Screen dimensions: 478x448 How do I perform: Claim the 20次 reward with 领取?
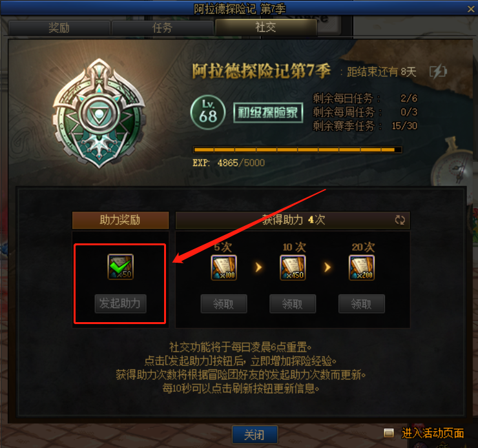[x=362, y=303]
